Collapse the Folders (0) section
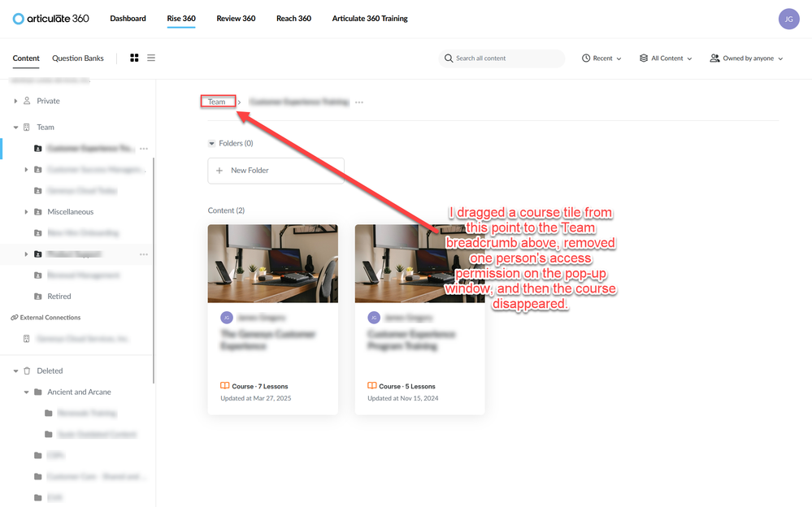Image resolution: width=812 pixels, height=507 pixels. (x=211, y=144)
